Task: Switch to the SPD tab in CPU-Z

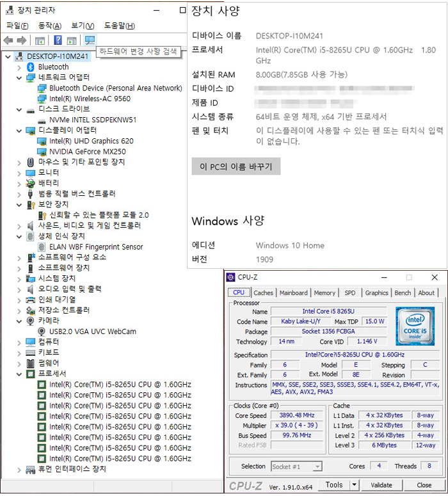Action: point(350,293)
